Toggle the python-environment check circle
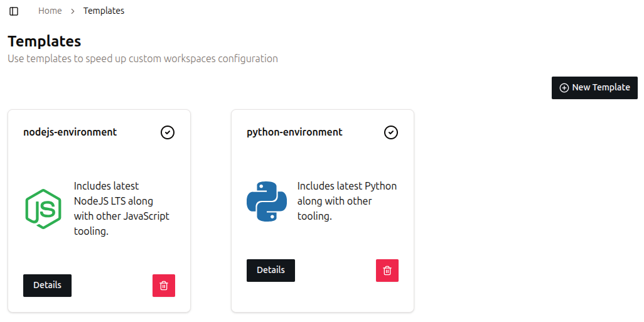The height and width of the screenshot is (322, 644). coord(391,132)
